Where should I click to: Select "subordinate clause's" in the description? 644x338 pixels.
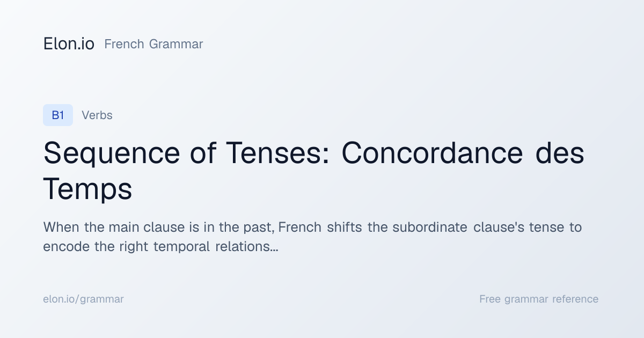[x=459, y=227]
